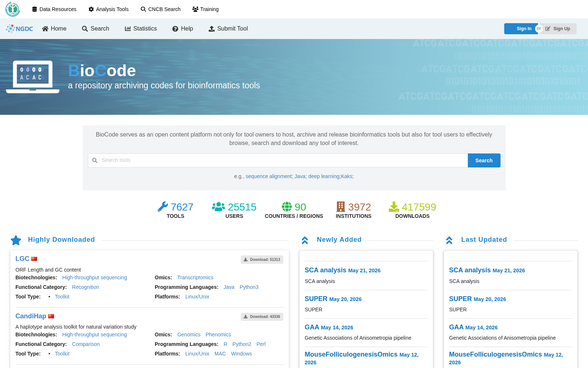Click the Download: 51313 badge for LGC

coord(262,260)
